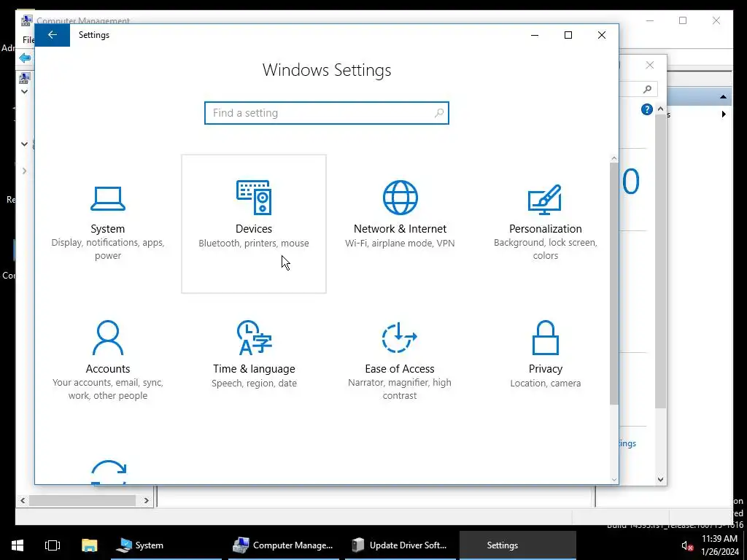Click the Find a setting search box
747x560 pixels.
tap(326, 113)
